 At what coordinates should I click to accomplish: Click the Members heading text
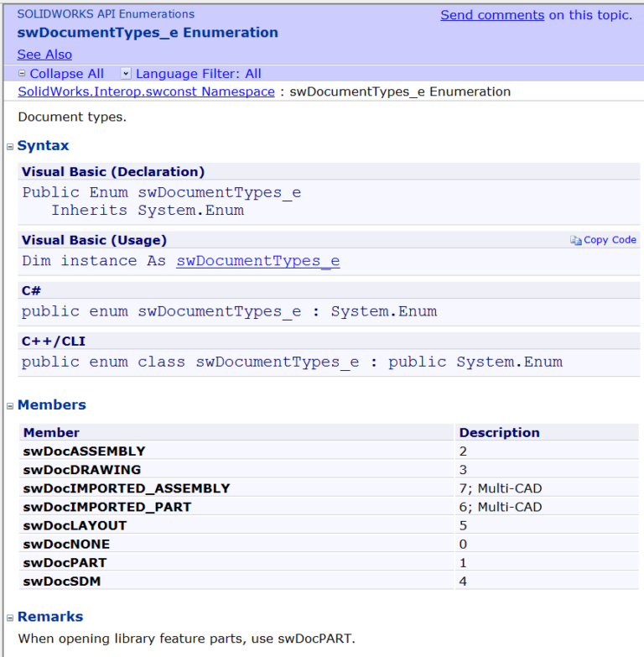point(52,405)
